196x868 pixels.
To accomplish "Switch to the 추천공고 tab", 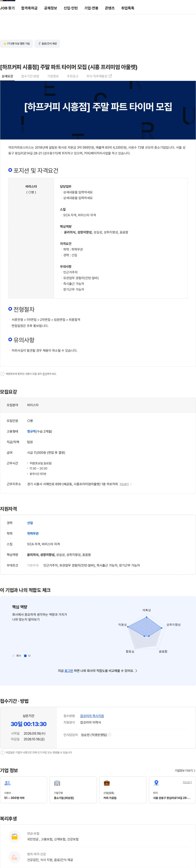I will (x=73, y=77).
